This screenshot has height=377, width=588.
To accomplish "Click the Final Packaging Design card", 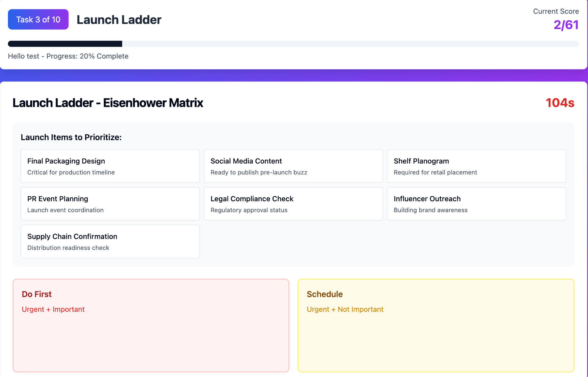I will [x=110, y=166].
